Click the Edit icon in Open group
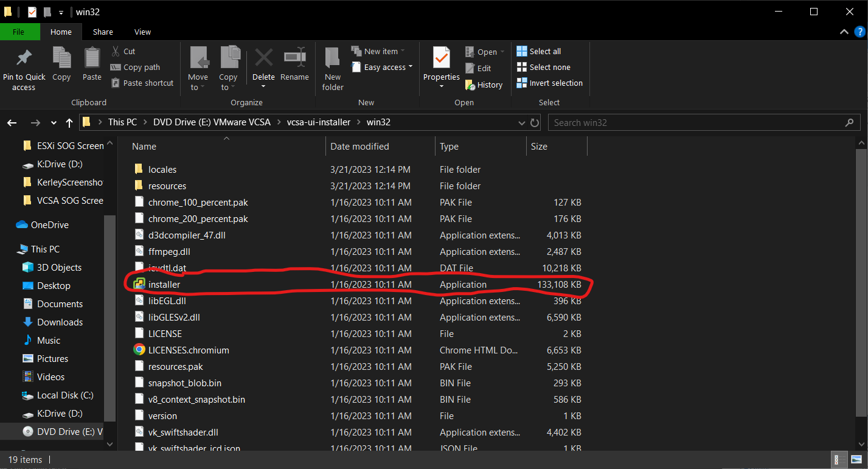The image size is (868, 469). click(470, 68)
